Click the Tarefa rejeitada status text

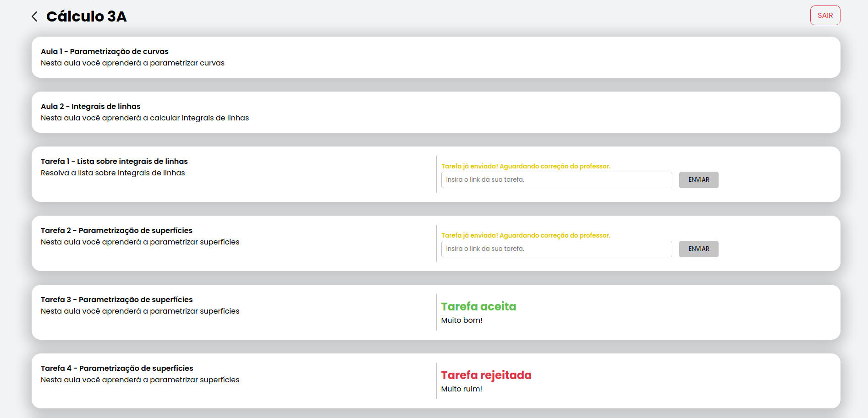[x=486, y=375]
